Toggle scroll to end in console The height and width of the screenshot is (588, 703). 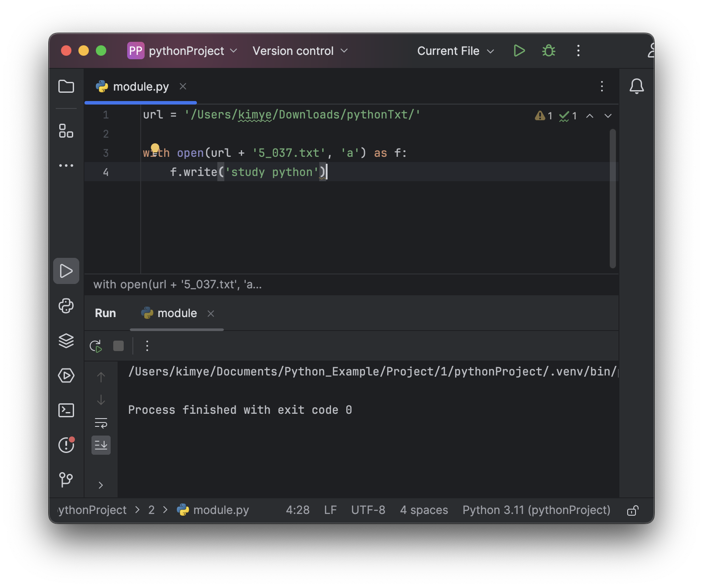click(x=101, y=445)
